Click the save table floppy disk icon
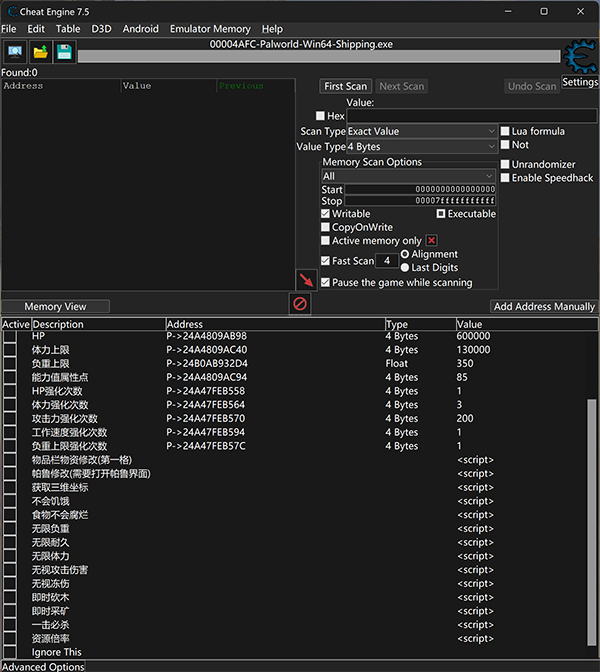Viewport: 600px width, 672px height. coord(65,52)
